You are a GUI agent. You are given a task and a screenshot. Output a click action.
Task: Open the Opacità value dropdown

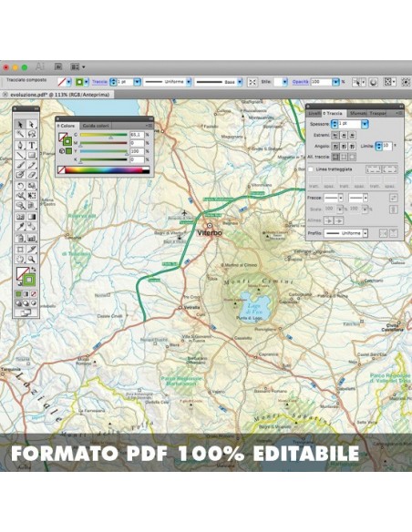(335, 82)
